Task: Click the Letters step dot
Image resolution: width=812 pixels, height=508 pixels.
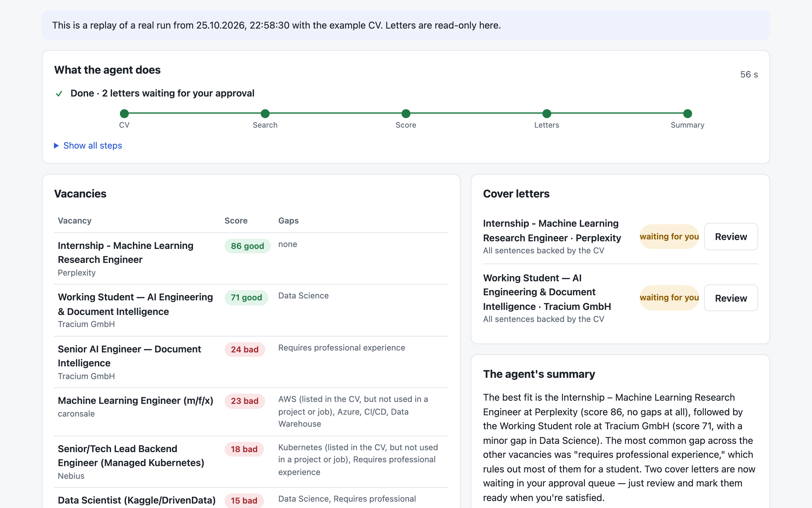Action: (547, 114)
